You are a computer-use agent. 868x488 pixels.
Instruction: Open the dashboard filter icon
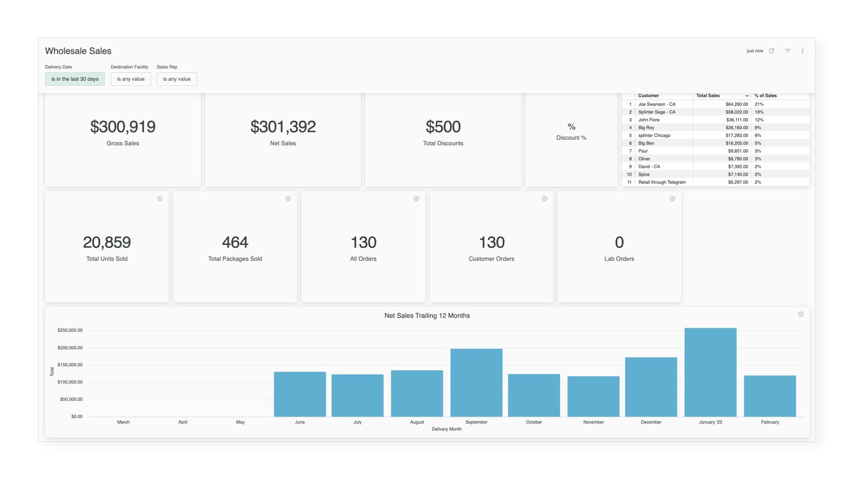tap(787, 50)
